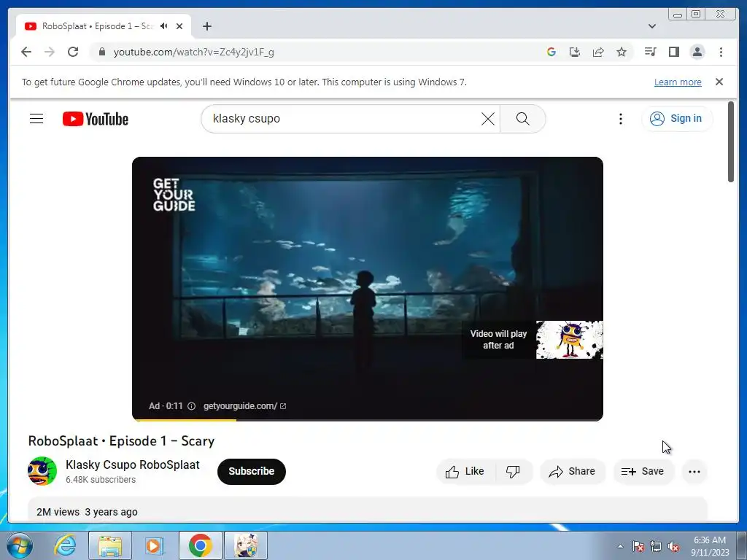
Task: Open network status tray icon
Action: click(x=656, y=546)
